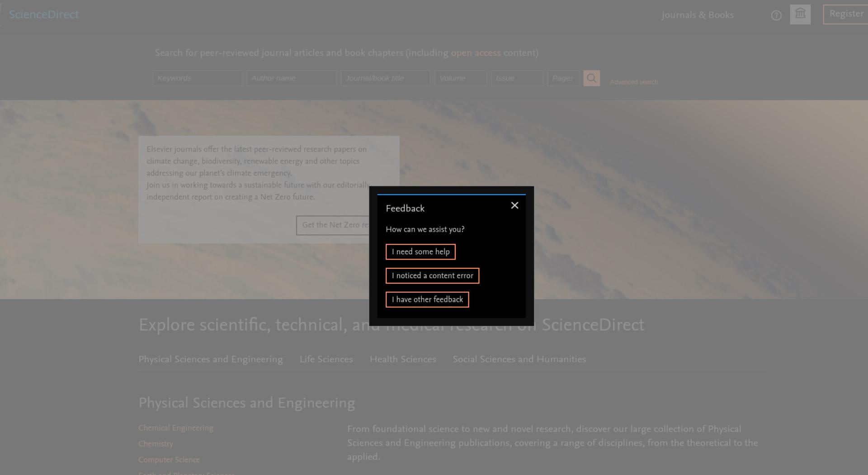
Task: Open the institution building icon
Action: coord(800,14)
